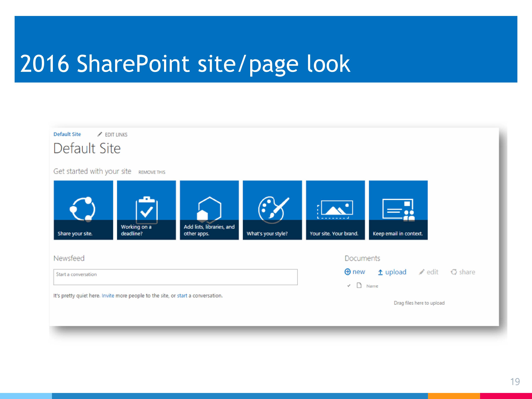Open Add lists, libraries, and other apps tile

click(x=209, y=210)
